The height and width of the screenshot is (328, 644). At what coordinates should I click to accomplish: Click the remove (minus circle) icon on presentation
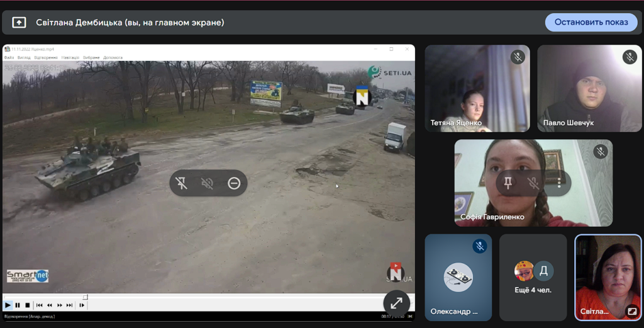click(234, 183)
